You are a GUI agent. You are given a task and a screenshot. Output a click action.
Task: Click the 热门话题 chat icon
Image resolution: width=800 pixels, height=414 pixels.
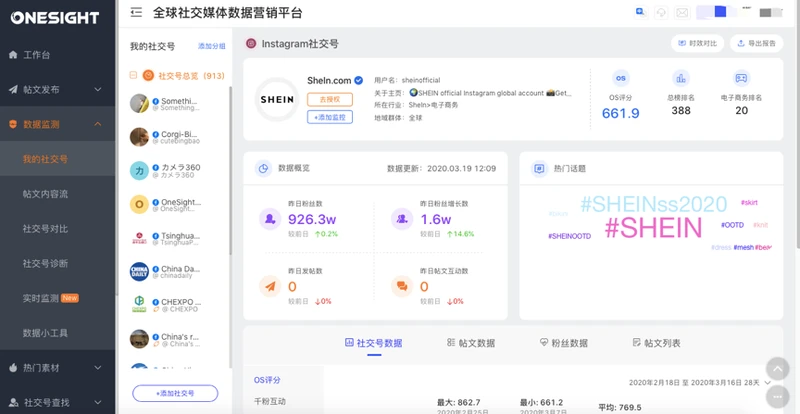coord(539,168)
